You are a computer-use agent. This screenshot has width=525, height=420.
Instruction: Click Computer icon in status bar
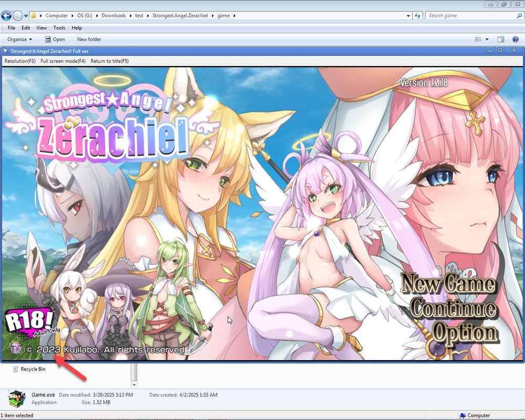[463, 416]
